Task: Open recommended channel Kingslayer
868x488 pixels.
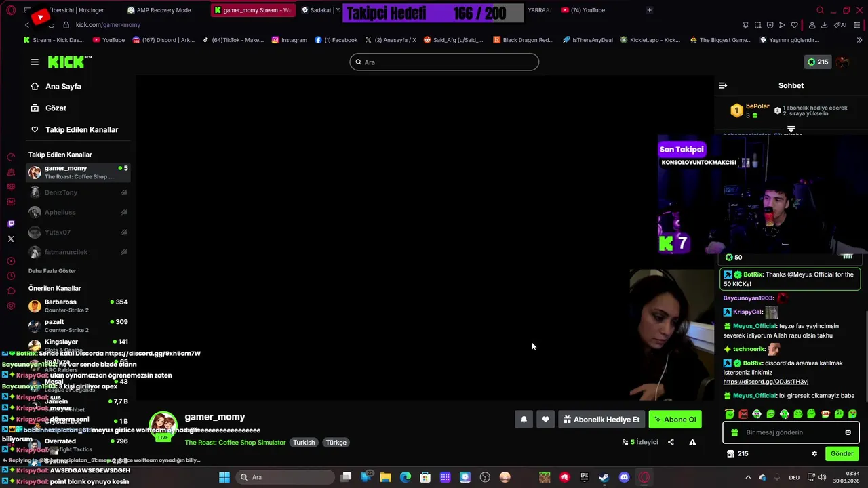Action: [78, 345]
